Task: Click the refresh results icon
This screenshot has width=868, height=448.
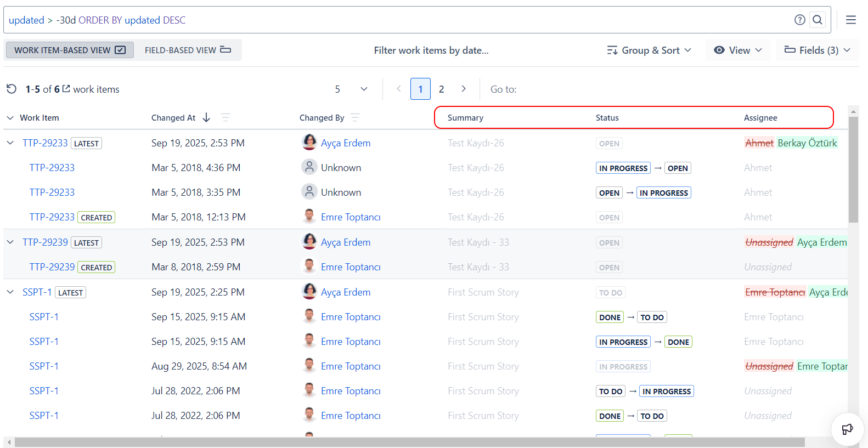Action: click(x=12, y=89)
